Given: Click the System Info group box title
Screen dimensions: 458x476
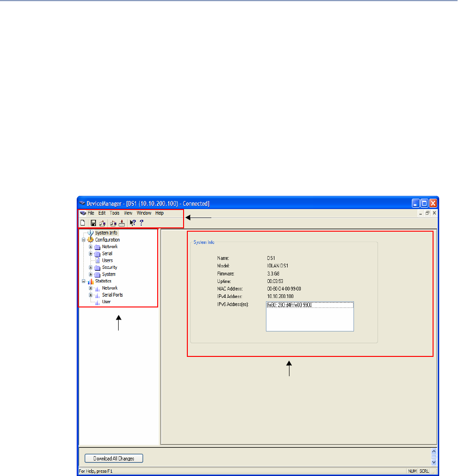Looking at the screenshot, I should (x=204, y=242).
